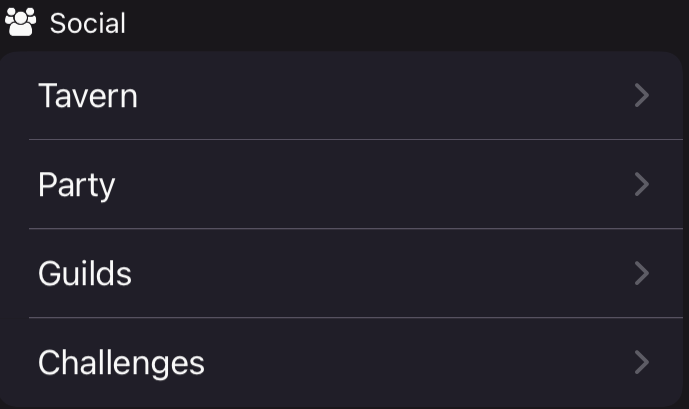The image size is (689, 409).
Task: Click the blank middle of the Guilds row
Action: [380, 274]
